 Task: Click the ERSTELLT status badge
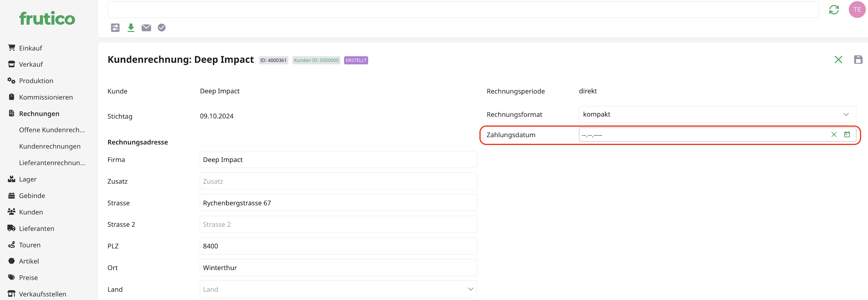[x=356, y=60]
